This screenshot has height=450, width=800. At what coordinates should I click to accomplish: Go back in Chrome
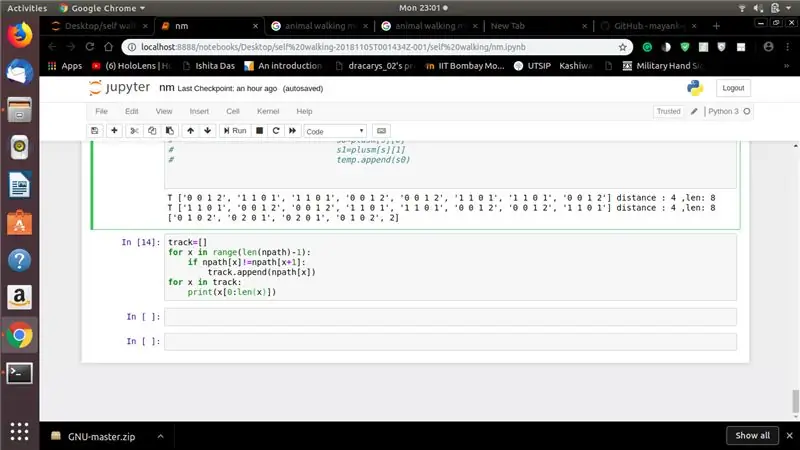pyautogui.click(x=52, y=47)
